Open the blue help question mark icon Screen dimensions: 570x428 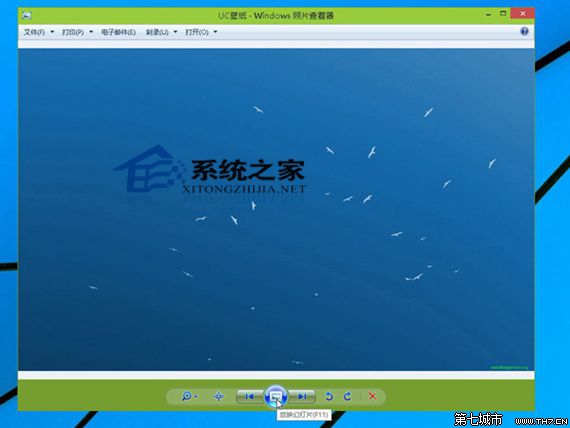point(524,31)
